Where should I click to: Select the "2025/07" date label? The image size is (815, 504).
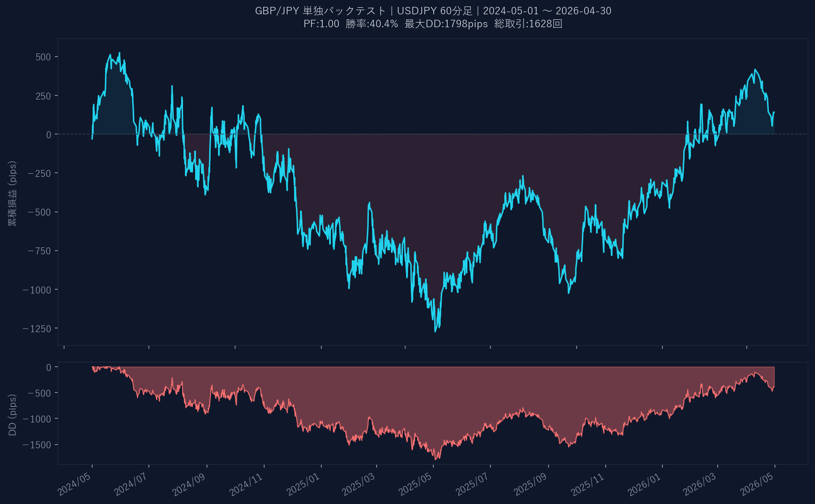click(x=473, y=484)
